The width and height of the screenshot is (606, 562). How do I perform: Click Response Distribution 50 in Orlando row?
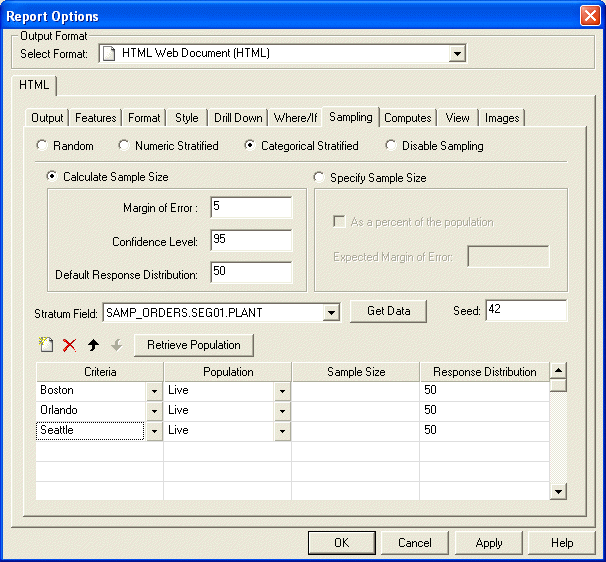click(x=484, y=411)
